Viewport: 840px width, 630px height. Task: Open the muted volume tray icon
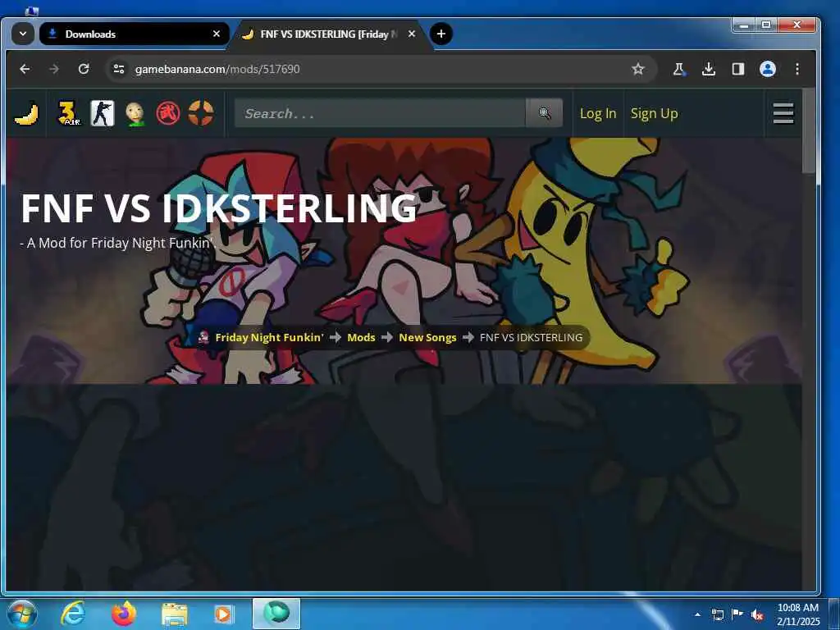[757, 615]
